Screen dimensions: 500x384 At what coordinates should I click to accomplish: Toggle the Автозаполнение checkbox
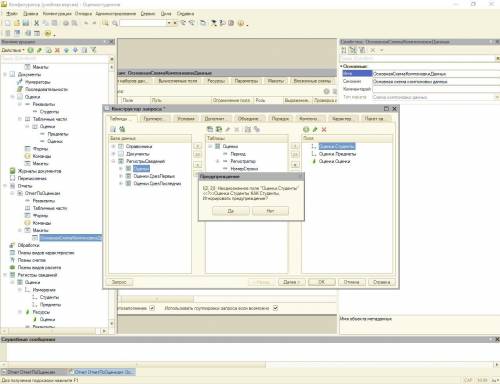click(x=152, y=308)
